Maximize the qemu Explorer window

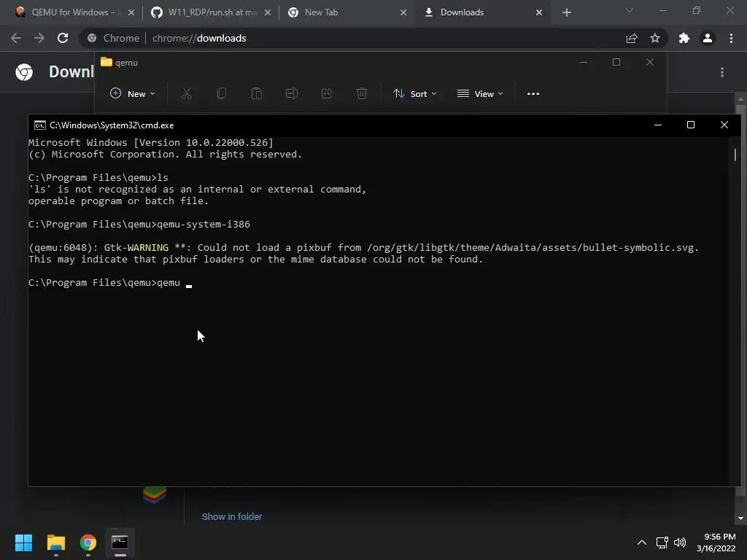tap(616, 63)
